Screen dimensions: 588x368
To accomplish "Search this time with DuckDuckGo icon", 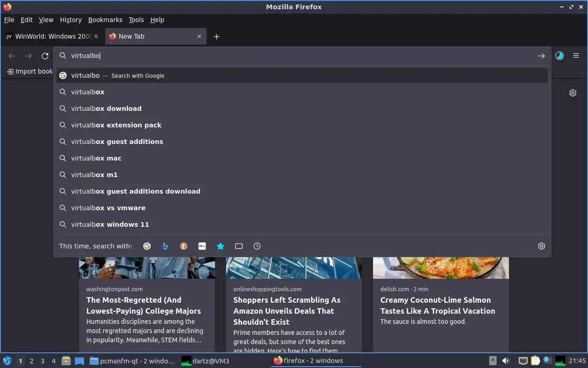I will coord(184,246).
